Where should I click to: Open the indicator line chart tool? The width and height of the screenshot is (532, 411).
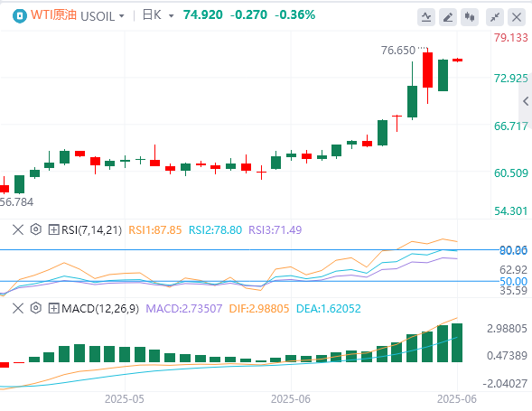(x=426, y=17)
